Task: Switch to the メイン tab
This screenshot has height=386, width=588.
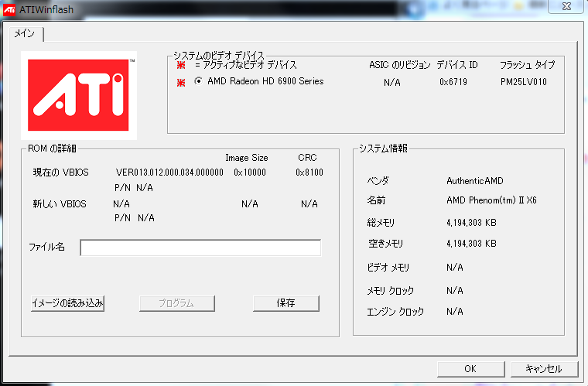Action: [25, 34]
